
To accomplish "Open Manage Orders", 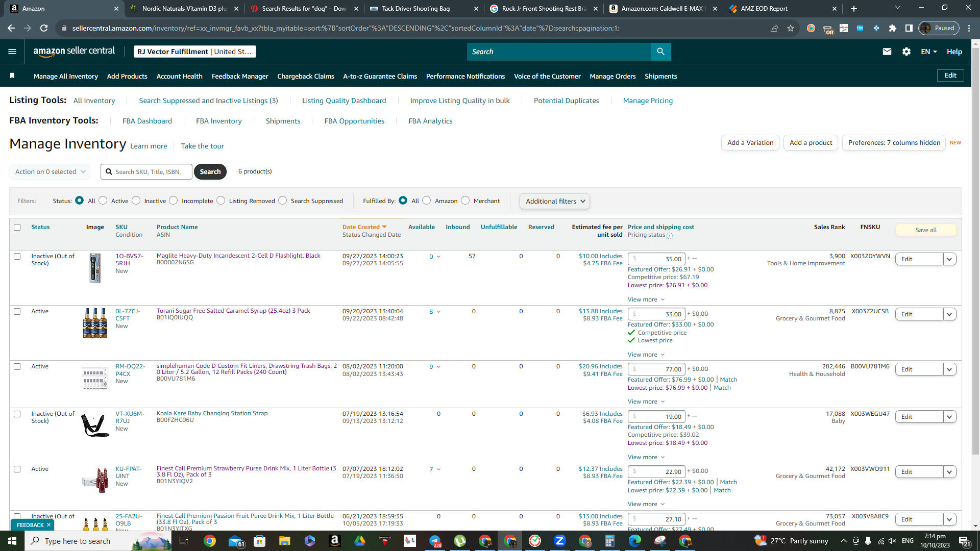I will tap(612, 76).
